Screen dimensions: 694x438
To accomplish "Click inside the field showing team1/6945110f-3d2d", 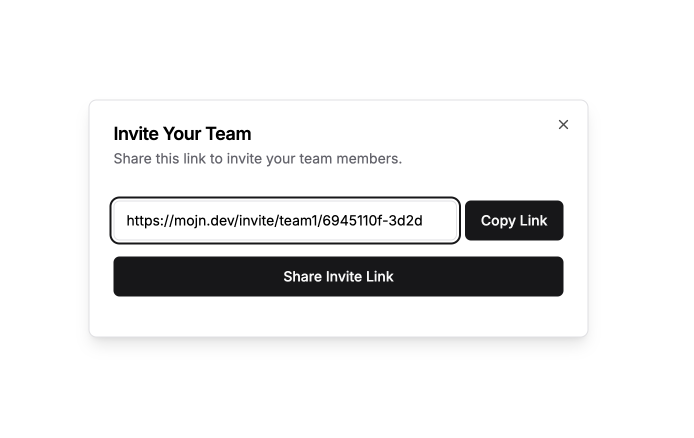I will (x=285, y=220).
